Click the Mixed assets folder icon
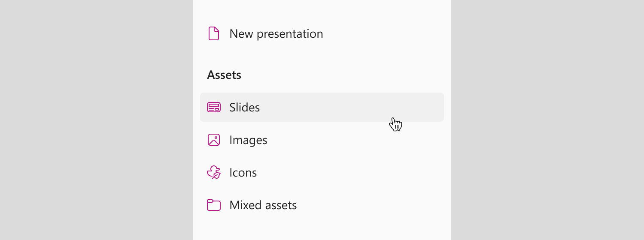644x240 pixels. [214, 205]
